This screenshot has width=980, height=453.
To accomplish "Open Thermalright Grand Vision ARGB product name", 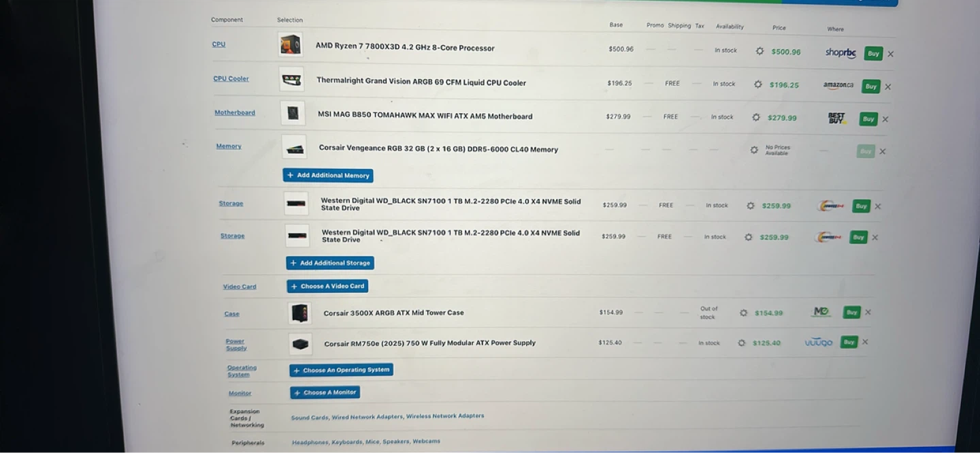I will [x=421, y=82].
